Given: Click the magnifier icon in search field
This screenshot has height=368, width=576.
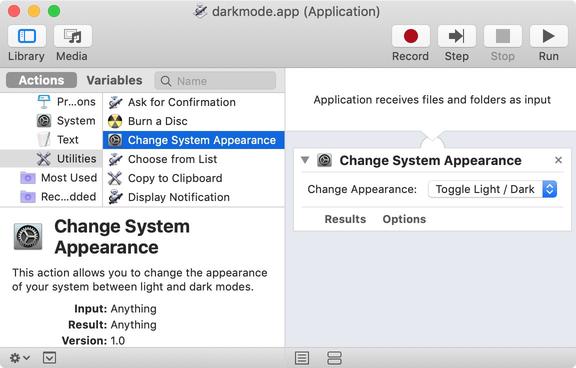Looking at the screenshot, I should tap(166, 81).
